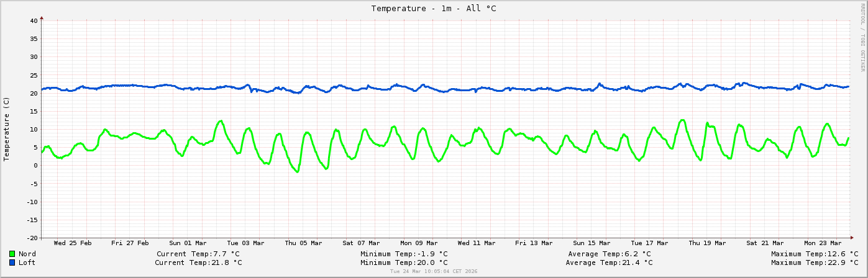
Task: Click the blue Loft legend swatch
Action: [12, 262]
